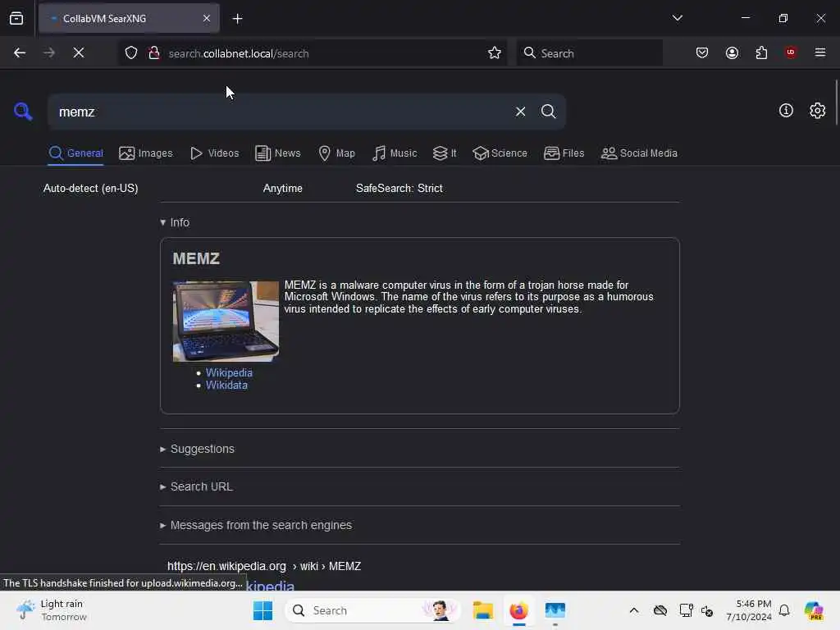This screenshot has width=840, height=630.
Task: Open the uBlock Origin extension icon
Action: click(x=791, y=53)
